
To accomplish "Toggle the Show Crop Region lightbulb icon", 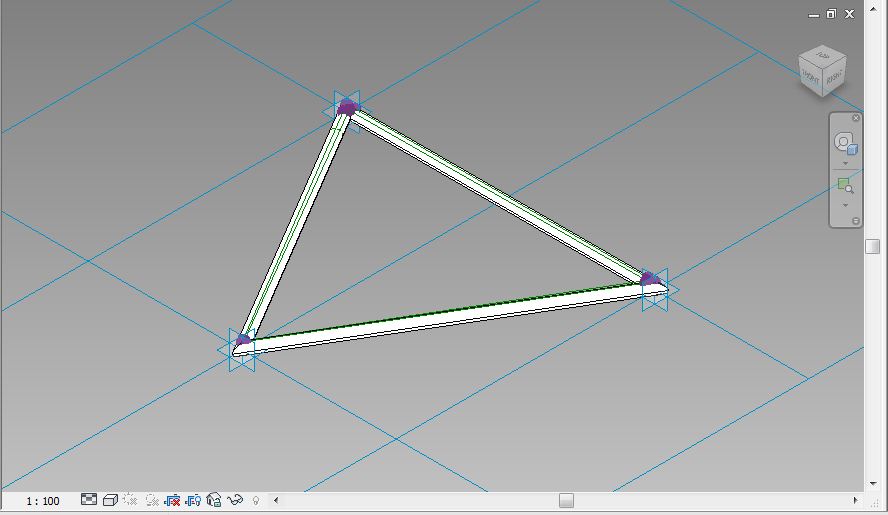I will 193,500.
